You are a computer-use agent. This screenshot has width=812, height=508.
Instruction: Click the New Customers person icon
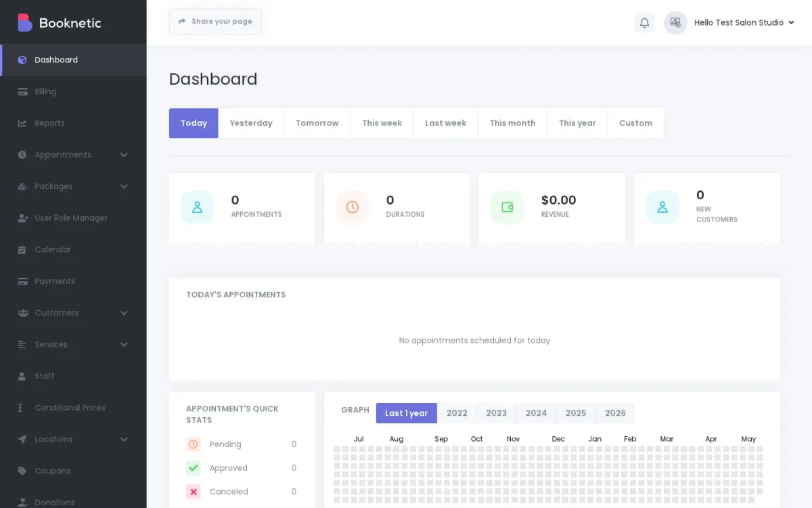click(x=662, y=207)
